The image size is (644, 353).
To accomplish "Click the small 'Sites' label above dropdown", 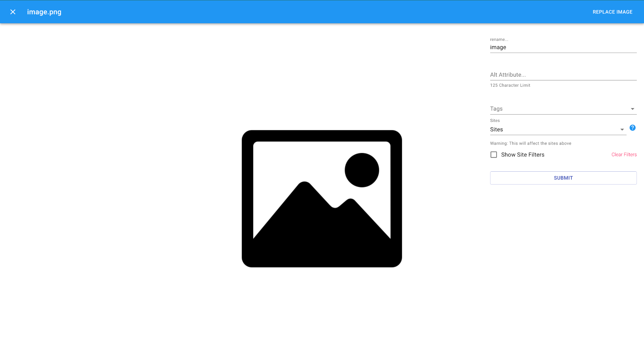I will pos(495,121).
